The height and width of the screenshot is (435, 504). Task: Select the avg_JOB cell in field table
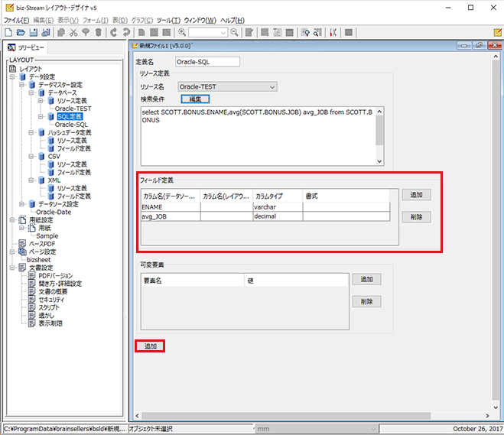[171, 216]
